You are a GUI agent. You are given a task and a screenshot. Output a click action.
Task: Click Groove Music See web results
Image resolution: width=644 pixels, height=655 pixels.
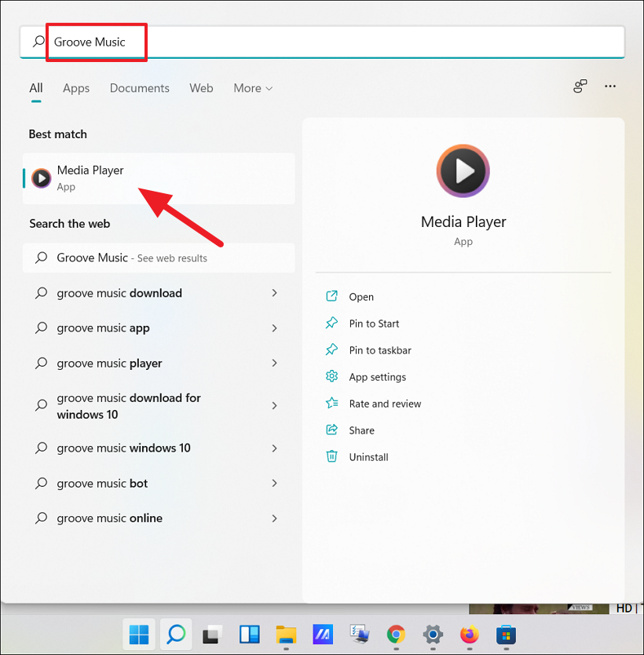click(159, 258)
